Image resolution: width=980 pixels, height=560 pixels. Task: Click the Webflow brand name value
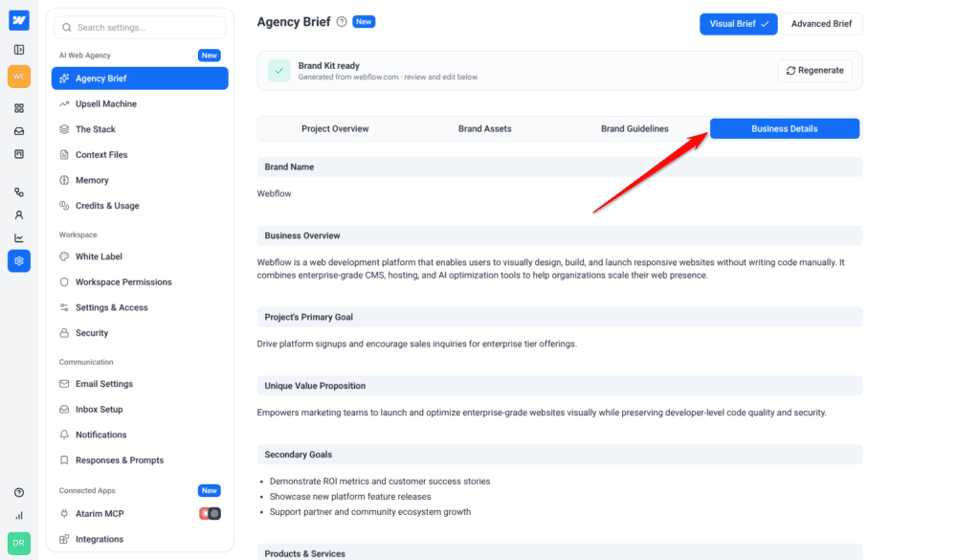tap(274, 193)
